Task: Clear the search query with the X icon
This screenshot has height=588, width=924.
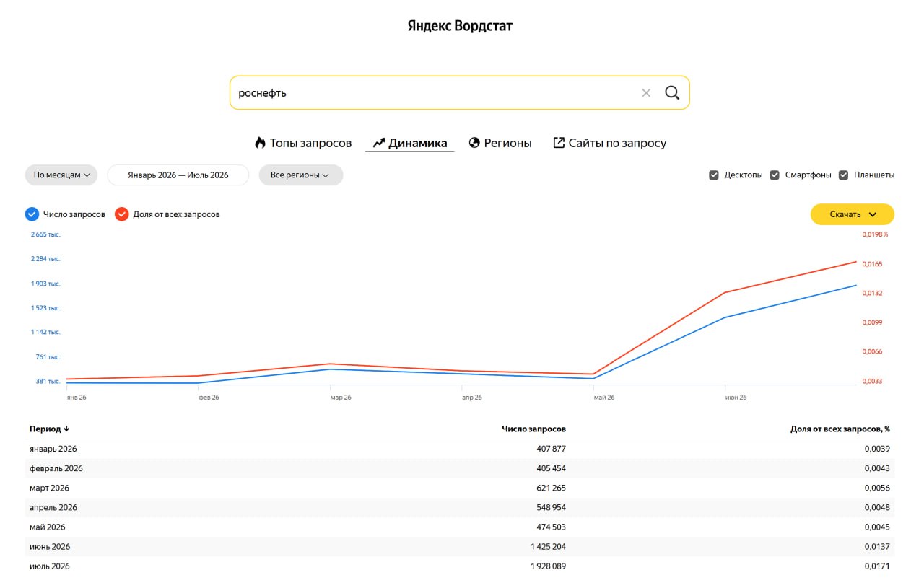Action: click(x=646, y=92)
